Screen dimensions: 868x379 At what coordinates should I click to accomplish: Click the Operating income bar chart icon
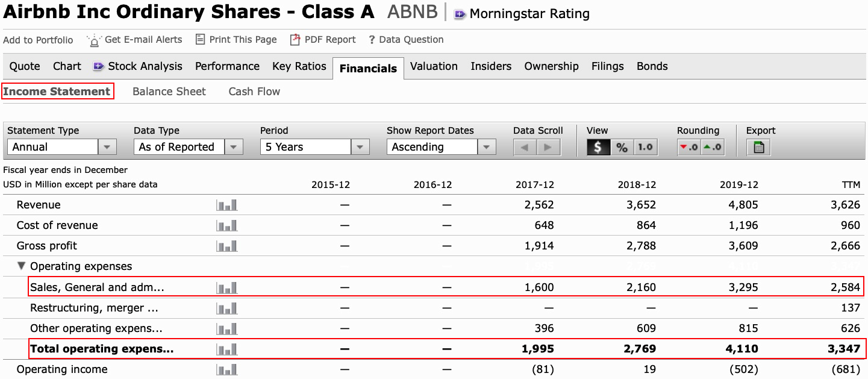(226, 369)
